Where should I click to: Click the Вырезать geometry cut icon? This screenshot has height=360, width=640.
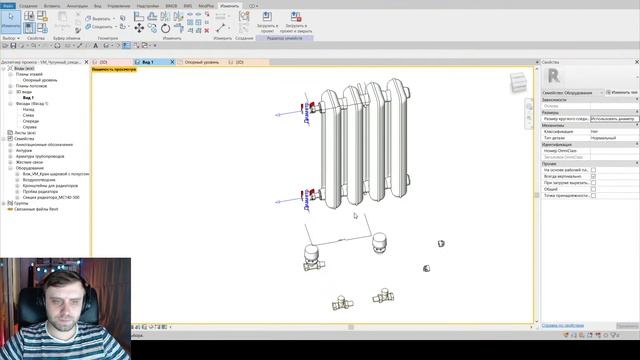click(88, 19)
